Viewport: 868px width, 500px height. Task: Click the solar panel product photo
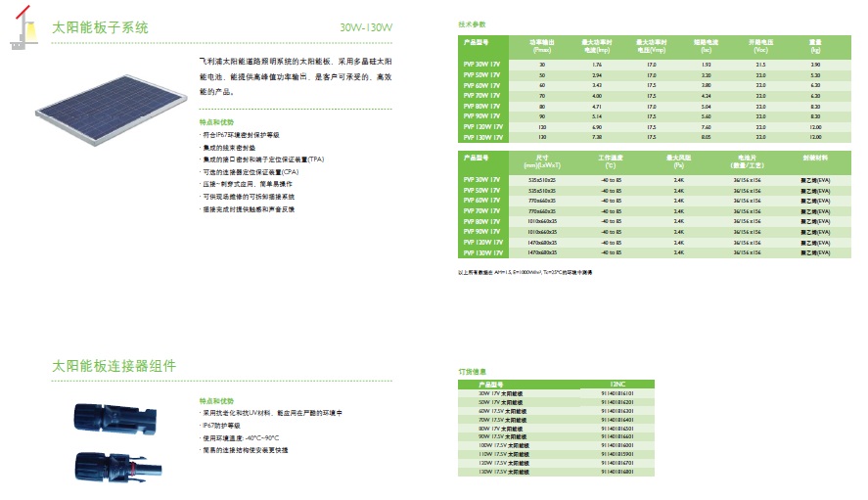coord(111,110)
